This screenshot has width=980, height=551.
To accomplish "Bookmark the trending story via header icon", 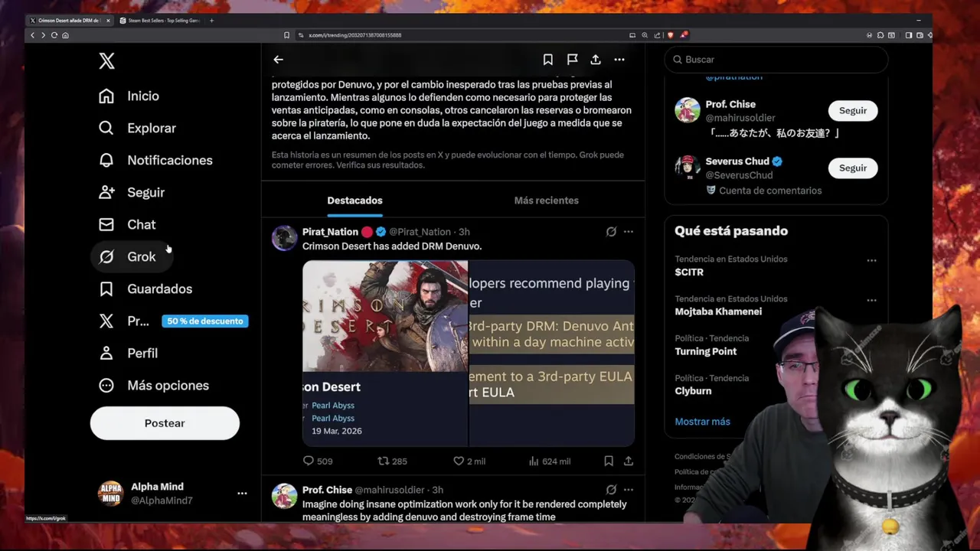I will point(548,59).
